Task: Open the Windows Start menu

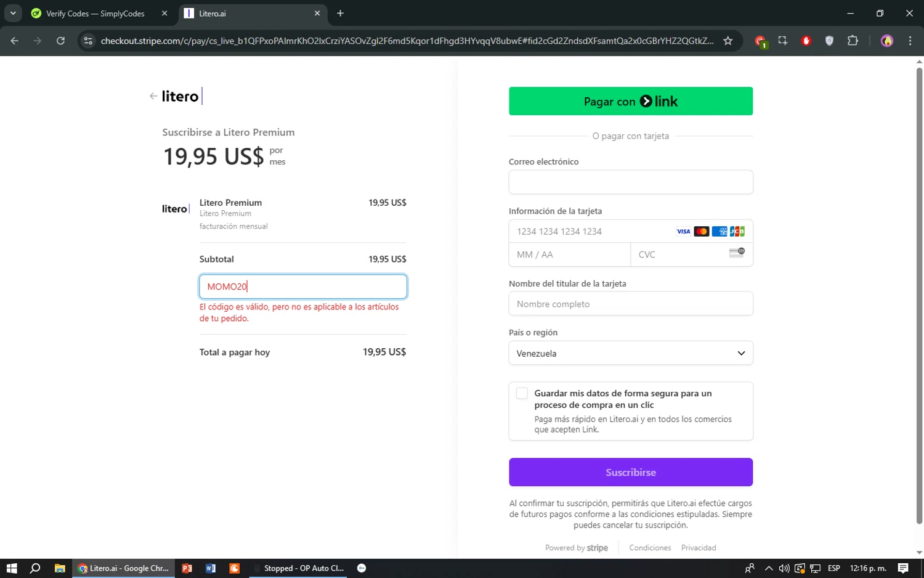Action: [x=12, y=568]
